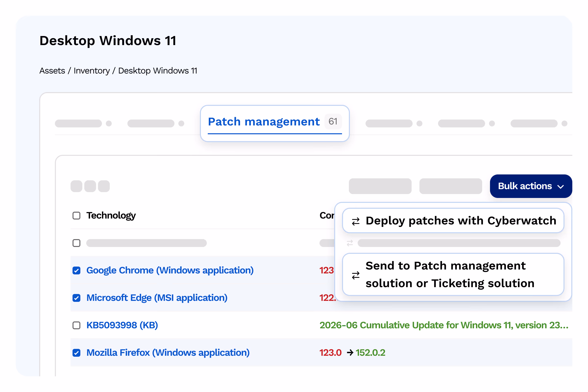Click Firefox current version 123.0
This screenshot has height=392, width=588.
330,353
